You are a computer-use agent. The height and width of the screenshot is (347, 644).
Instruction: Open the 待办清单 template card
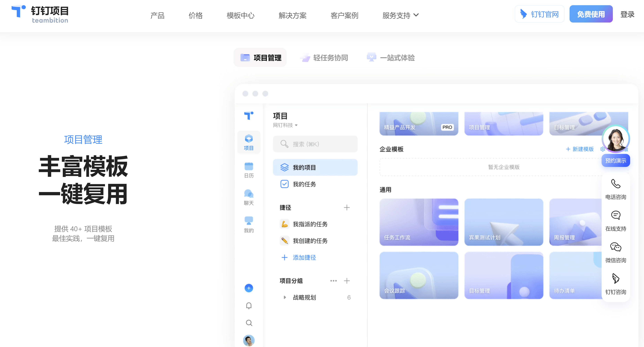(575, 275)
